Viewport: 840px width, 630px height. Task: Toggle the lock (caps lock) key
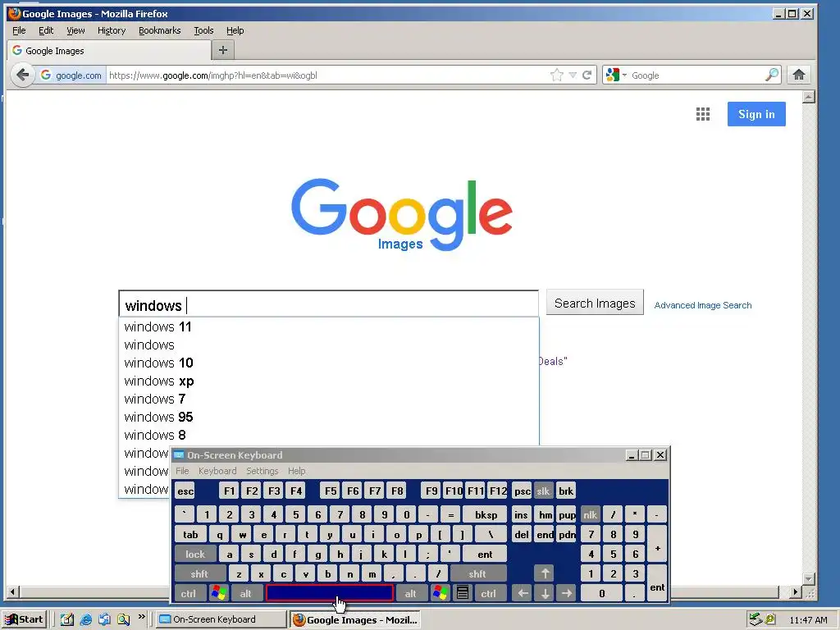[195, 554]
